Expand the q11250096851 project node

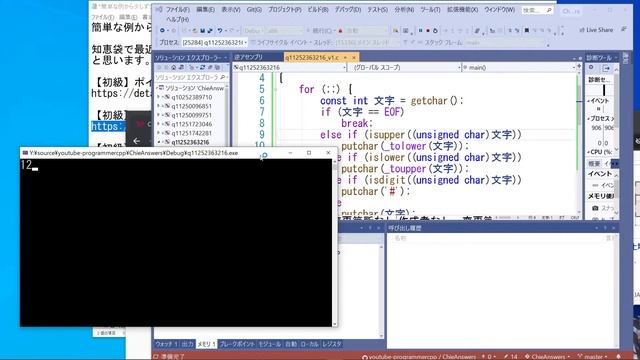pyautogui.click(x=158, y=106)
